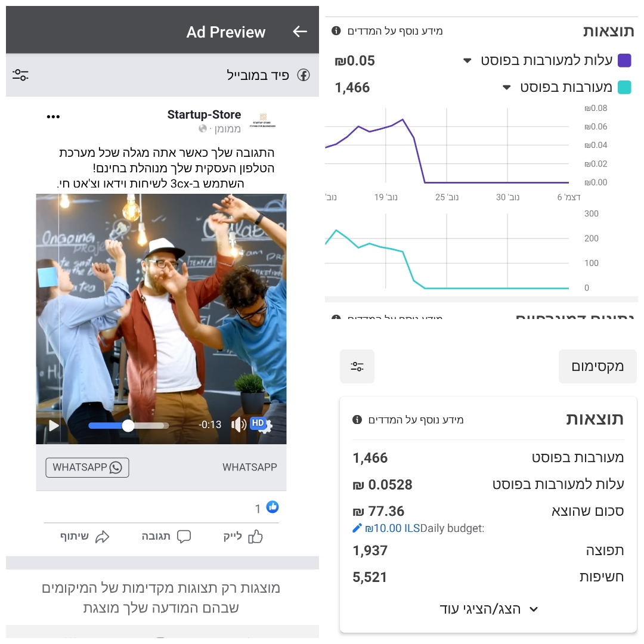This screenshot has width=644, height=644.
Task: Expand מעורבות בפוסט metric dropdown
Action: pos(507,88)
